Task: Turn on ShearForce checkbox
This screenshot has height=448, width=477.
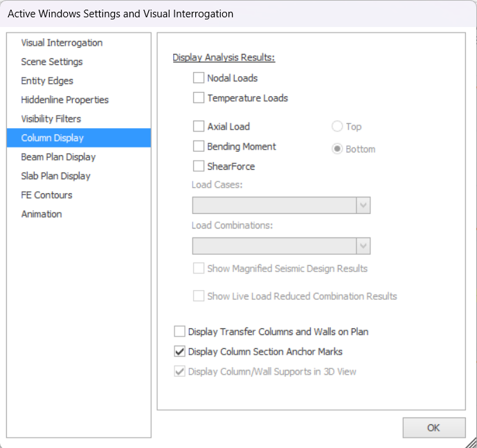Action: [x=199, y=166]
